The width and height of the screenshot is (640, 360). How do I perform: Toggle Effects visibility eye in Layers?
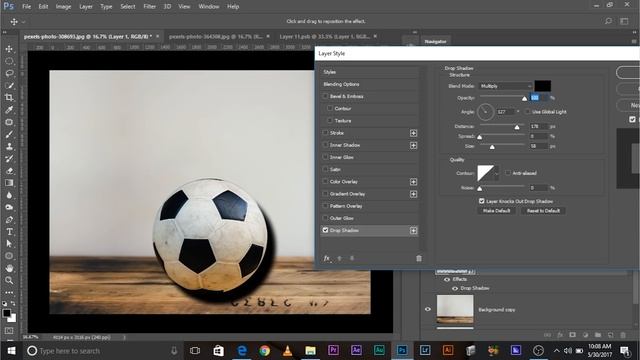point(447,280)
